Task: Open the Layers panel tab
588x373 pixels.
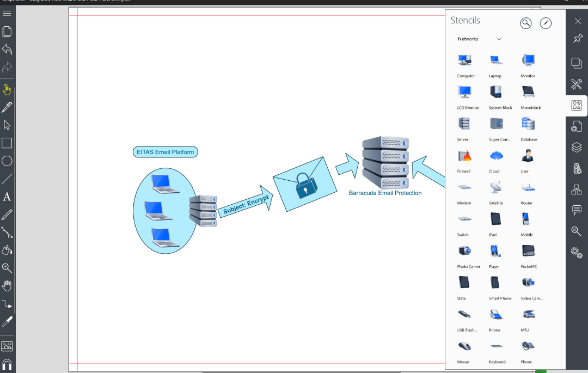Action: point(577,148)
